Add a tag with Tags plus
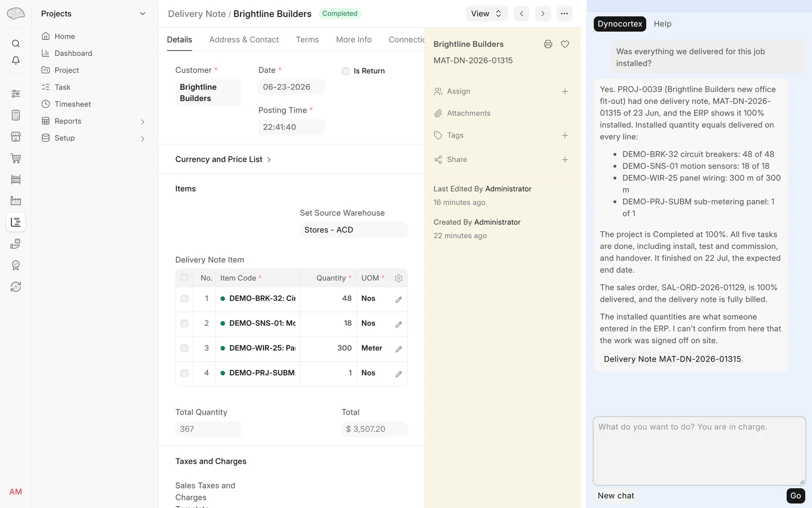This screenshot has height=508, width=812. (565, 136)
